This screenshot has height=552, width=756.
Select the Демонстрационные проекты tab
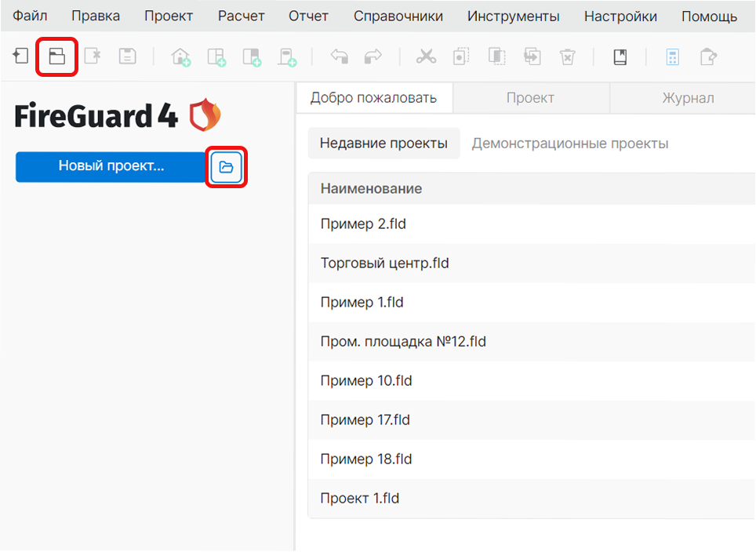[570, 143]
